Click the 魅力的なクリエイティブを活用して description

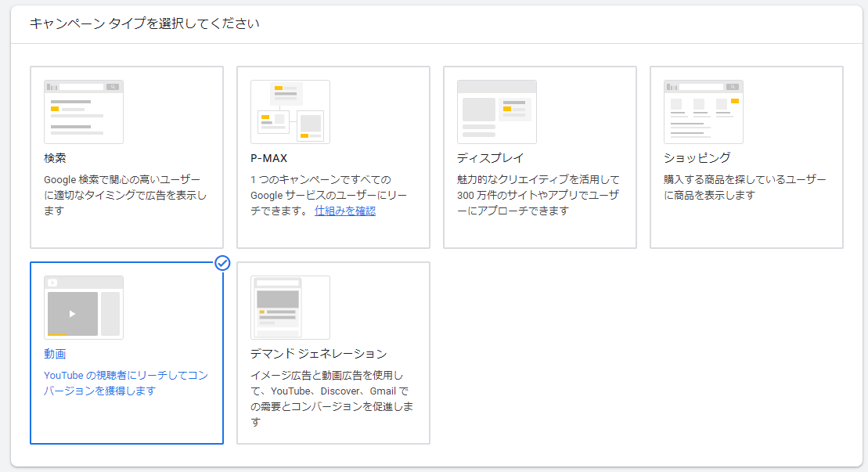point(538,196)
